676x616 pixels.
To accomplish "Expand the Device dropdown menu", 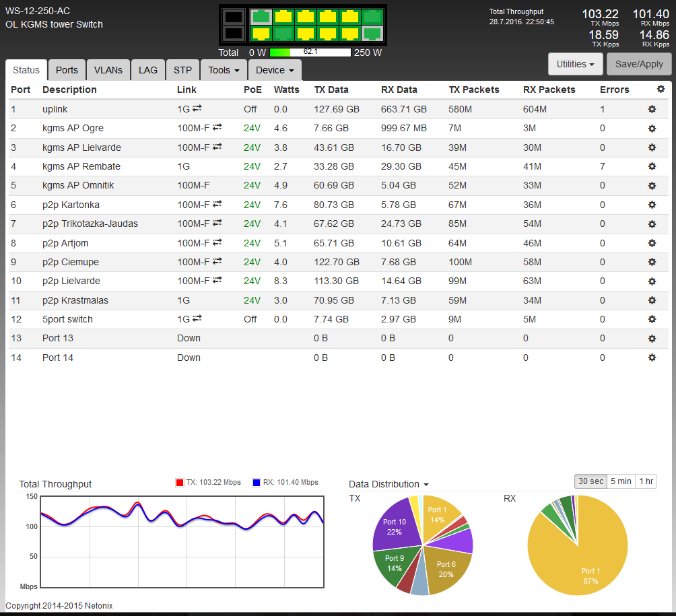I will point(275,70).
